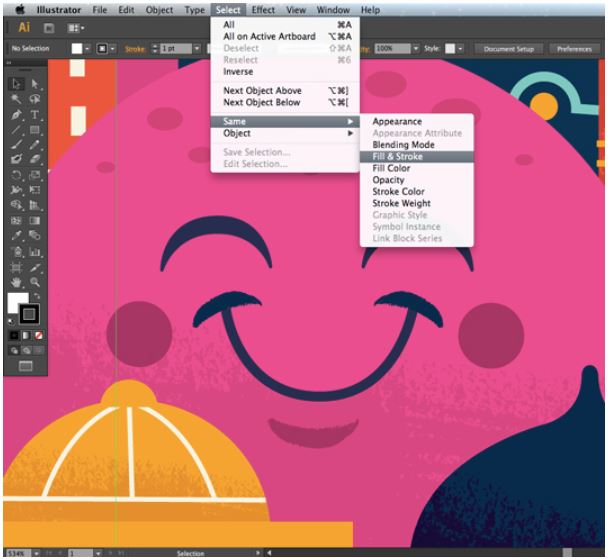Enable Draw Behind mode
This screenshot has width=608, height=559.
pyautogui.click(x=26, y=351)
